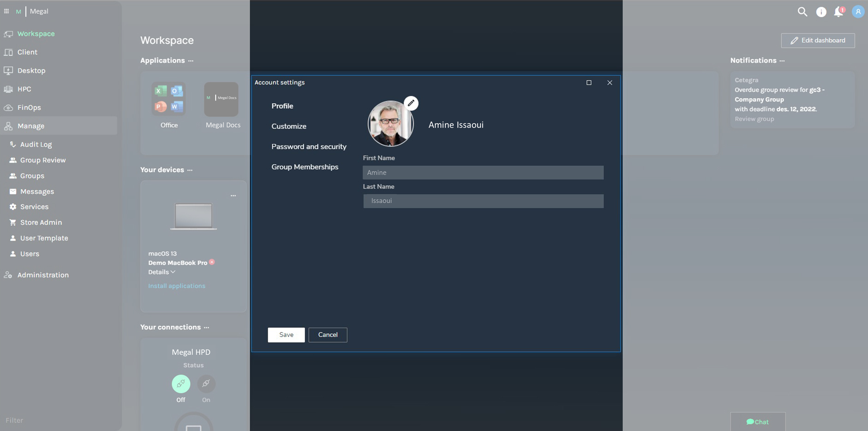The image size is (868, 431).
Task: Expand Details of Demo MacBook Pro
Action: coord(162,272)
